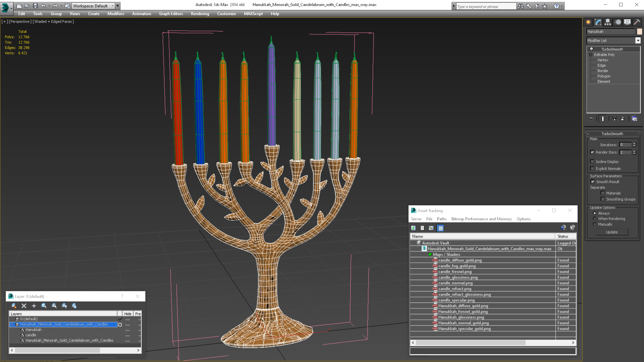Open the Graph Editors menu
Image resolution: width=644 pixels, height=362 pixels.
171,14
